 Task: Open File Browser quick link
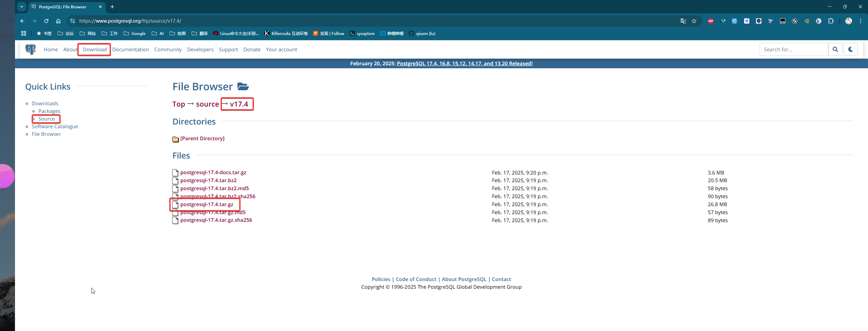click(46, 134)
